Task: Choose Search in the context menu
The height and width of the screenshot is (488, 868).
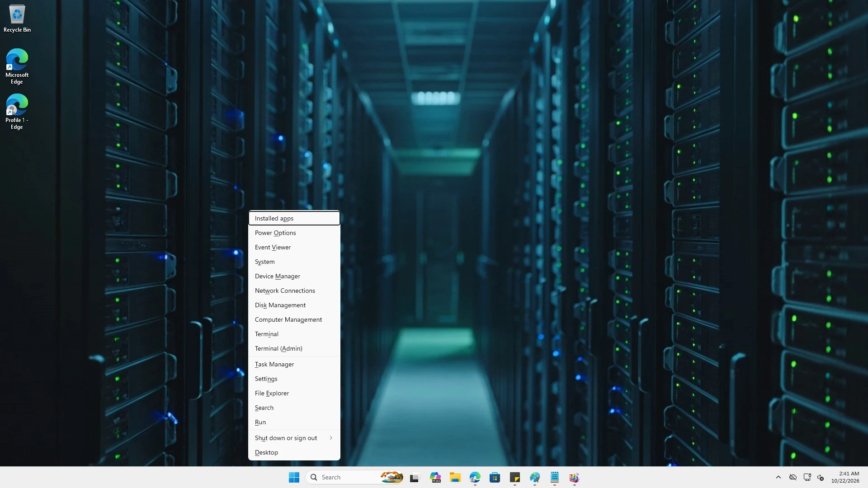Action: tap(294, 408)
